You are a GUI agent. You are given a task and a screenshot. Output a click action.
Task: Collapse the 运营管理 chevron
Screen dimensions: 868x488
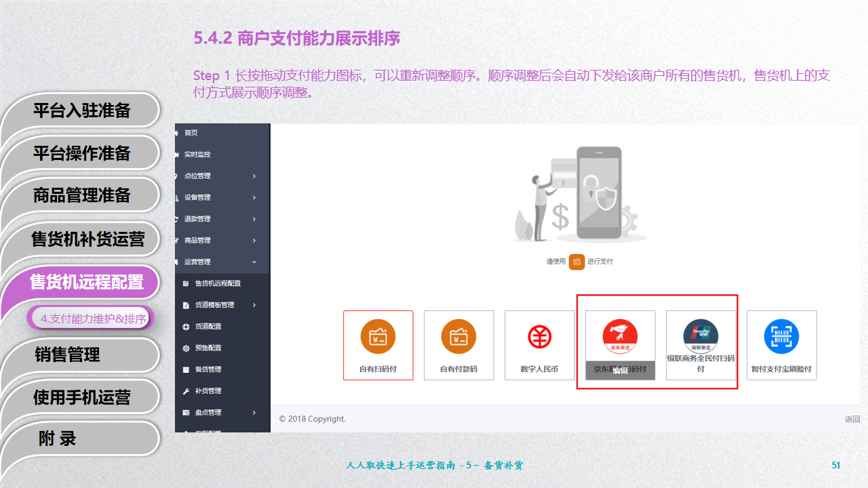254,262
